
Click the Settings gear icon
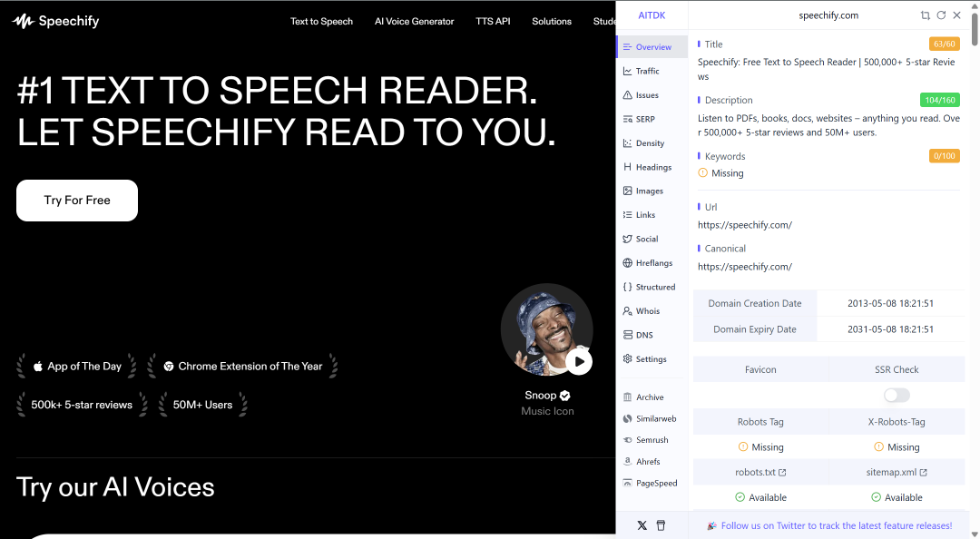click(x=628, y=359)
